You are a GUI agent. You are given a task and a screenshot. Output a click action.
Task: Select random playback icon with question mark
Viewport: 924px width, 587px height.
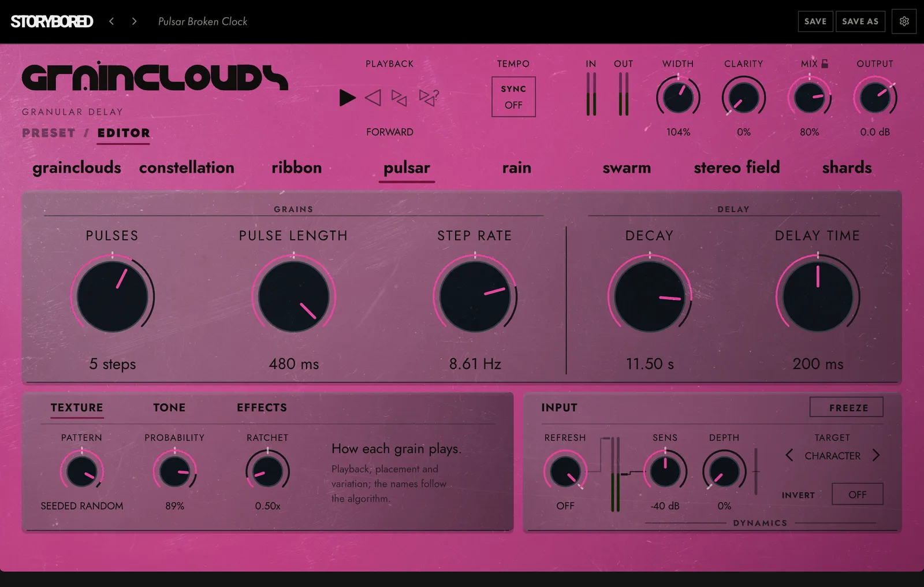(x=429, y=98)
